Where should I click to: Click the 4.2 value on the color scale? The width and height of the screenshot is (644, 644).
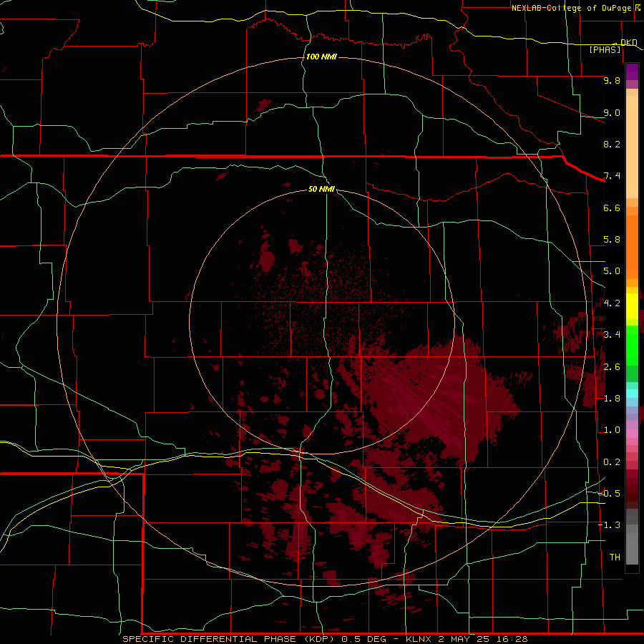click(612, 303)
